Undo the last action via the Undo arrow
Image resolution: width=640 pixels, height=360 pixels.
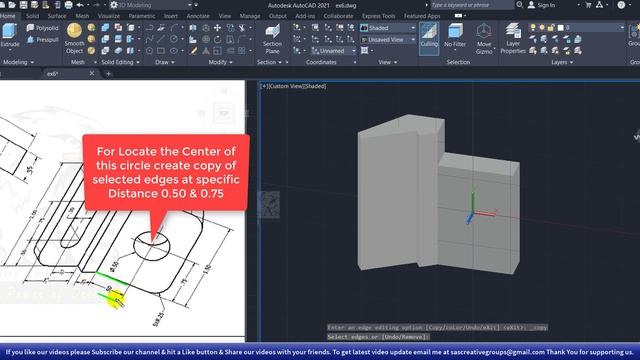[80, 5]
